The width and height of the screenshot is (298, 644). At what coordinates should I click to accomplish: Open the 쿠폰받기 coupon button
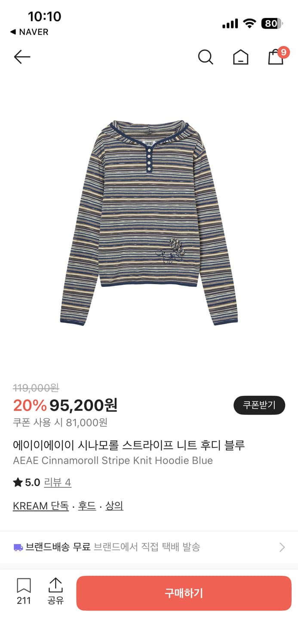pos(258,405)
